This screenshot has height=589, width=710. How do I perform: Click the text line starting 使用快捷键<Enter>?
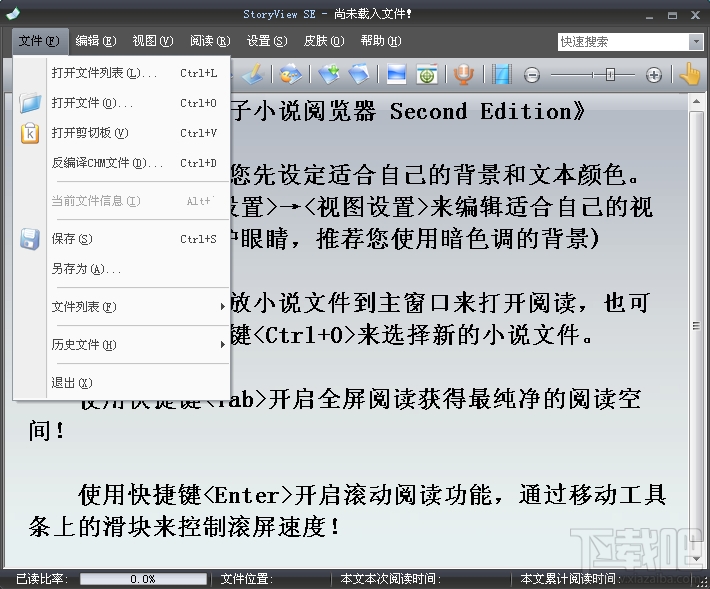pos(372,495)
